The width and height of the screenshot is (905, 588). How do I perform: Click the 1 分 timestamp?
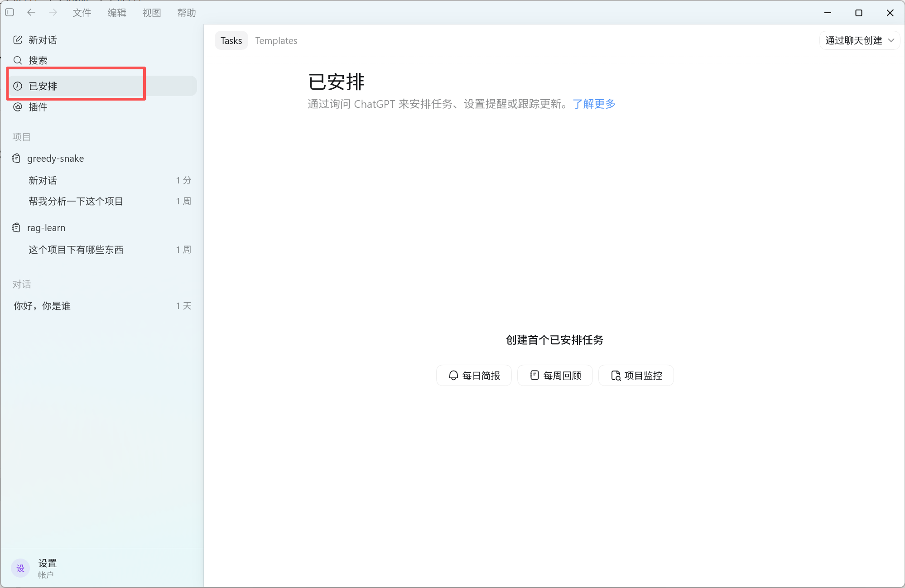click(x=183, y=180)
